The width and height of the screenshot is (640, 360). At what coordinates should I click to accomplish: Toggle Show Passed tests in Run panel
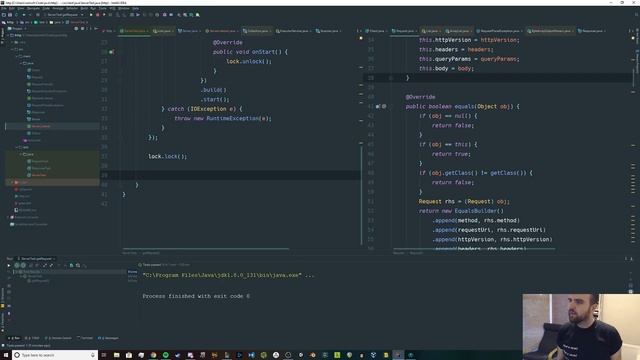[x=17, y=265]
